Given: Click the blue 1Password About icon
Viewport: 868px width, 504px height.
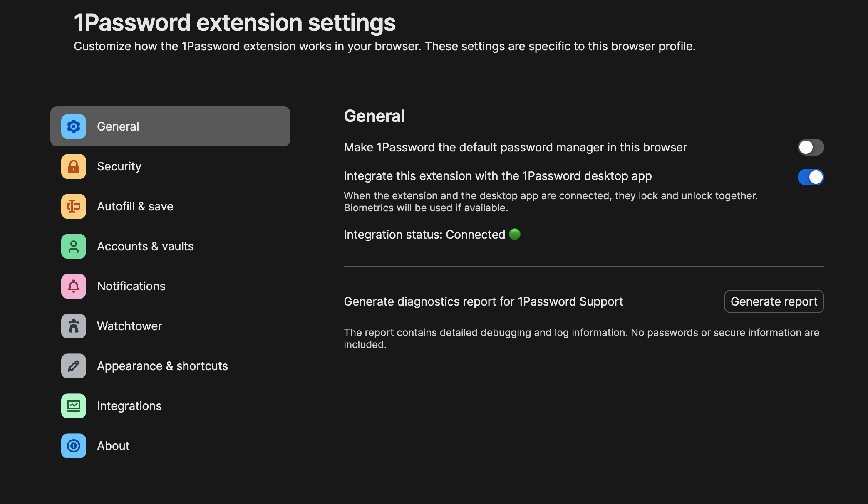Looking at the screenshot, I should (x=74, y=446).
